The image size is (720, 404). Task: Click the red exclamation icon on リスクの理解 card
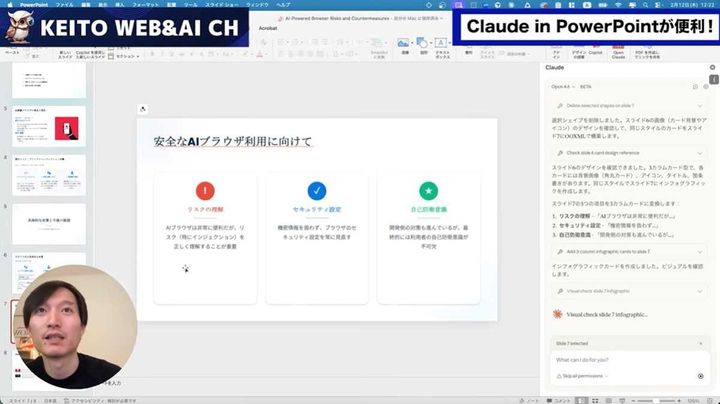pyautogui.click(x=205, y=191)
